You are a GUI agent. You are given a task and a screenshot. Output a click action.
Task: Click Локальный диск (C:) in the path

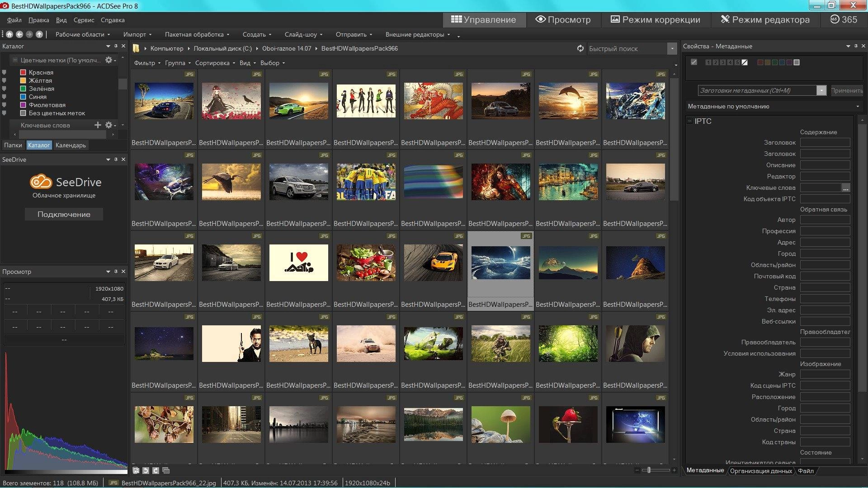tap(222, 48)
